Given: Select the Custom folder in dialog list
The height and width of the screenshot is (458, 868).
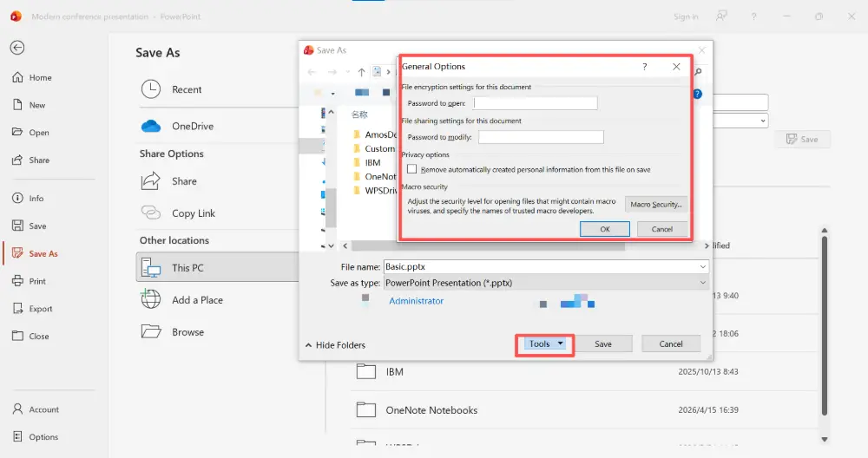Looking at the screenshot, I should (x=374, y=149).
